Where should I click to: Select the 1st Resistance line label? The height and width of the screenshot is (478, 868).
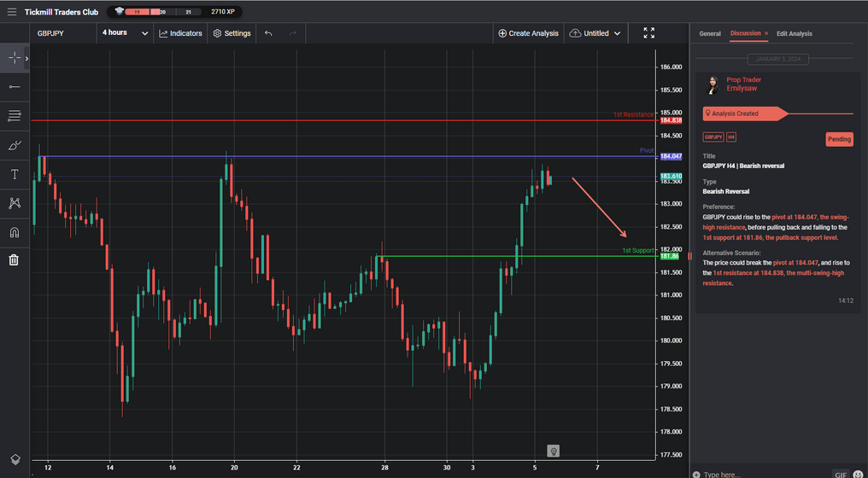click(633, 114)
